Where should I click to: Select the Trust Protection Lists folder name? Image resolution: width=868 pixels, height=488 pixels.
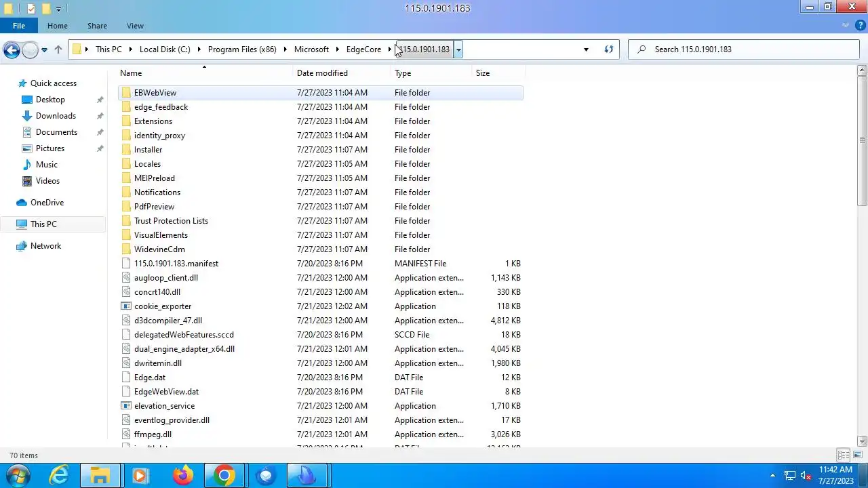pos(171,221)
